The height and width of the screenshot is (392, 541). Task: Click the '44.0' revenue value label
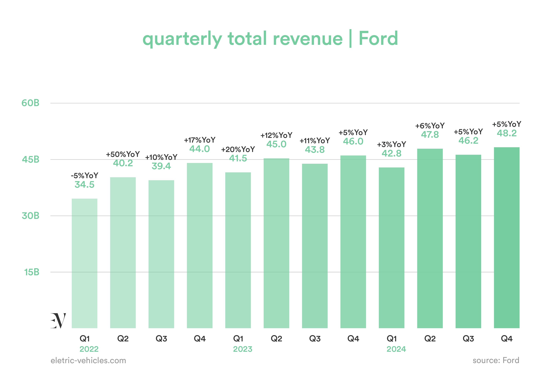[200, 149]
